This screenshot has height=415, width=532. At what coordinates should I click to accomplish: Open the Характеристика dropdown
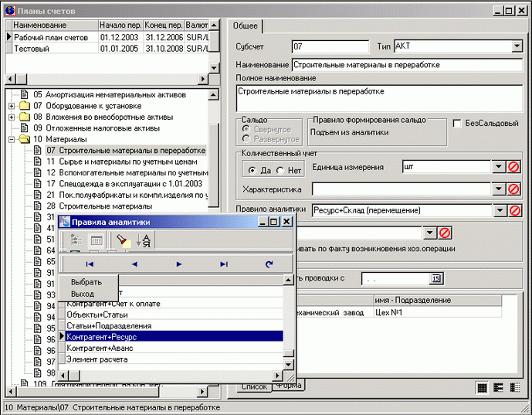[x=498, y=189]
